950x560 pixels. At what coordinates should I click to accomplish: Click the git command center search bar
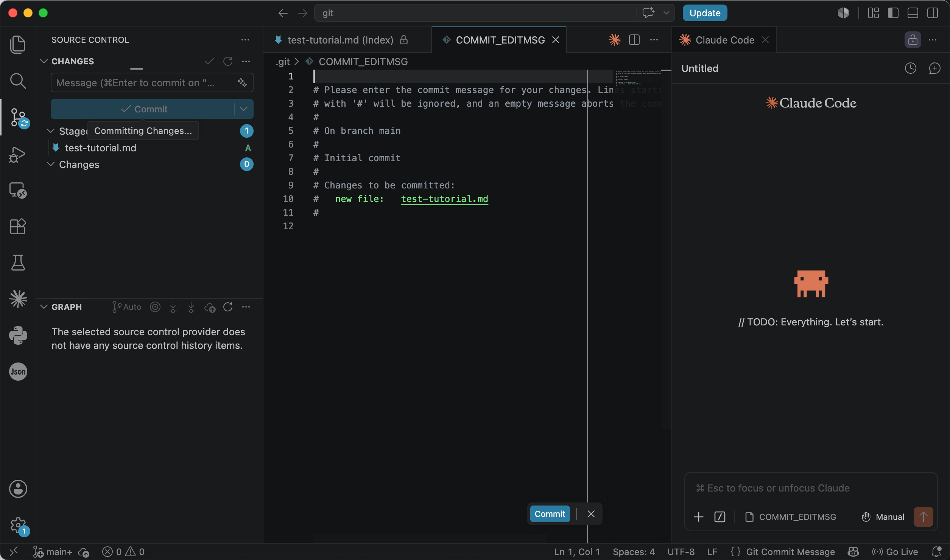click(475, 13)
